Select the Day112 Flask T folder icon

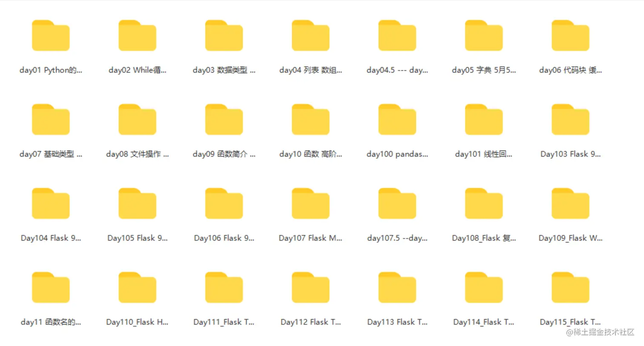(x=310, y=287)
